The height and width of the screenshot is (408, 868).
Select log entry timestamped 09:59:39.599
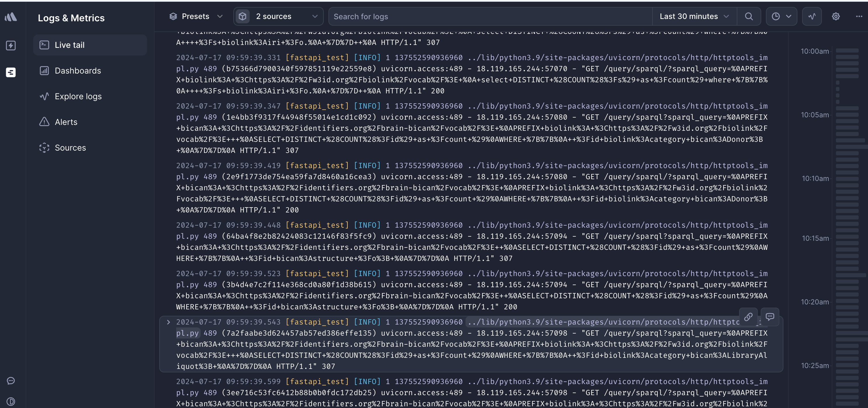[472, 393]
